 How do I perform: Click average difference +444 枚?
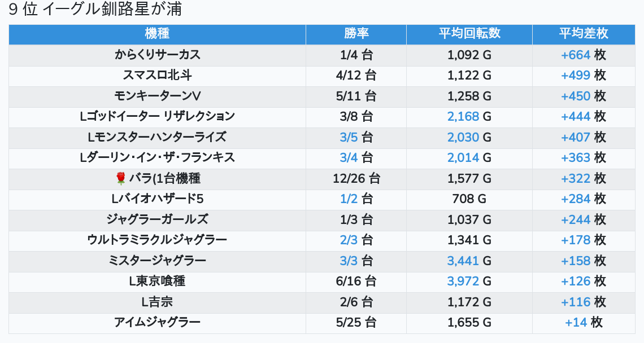click(x=584, y=117)
